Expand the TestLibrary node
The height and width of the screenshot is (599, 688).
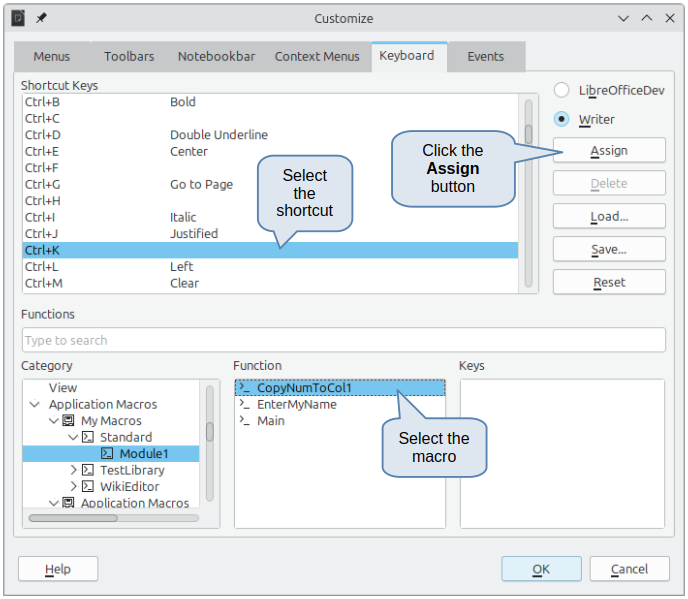click(73, 470)
